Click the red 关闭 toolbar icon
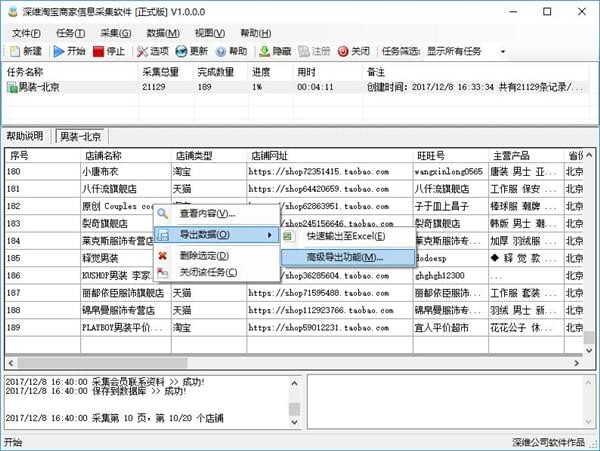The width and height of the screenshot is (600, 451). tap(343, 51)
